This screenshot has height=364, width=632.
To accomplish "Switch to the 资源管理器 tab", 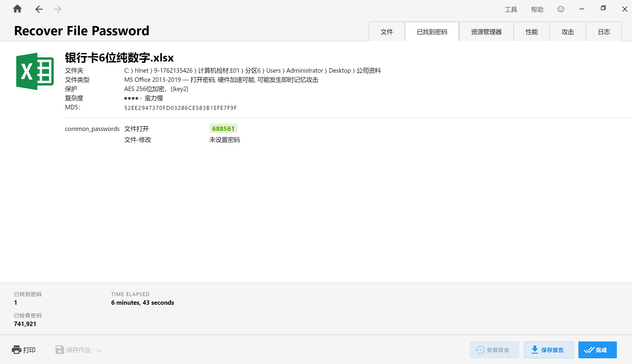I will 486,32.
